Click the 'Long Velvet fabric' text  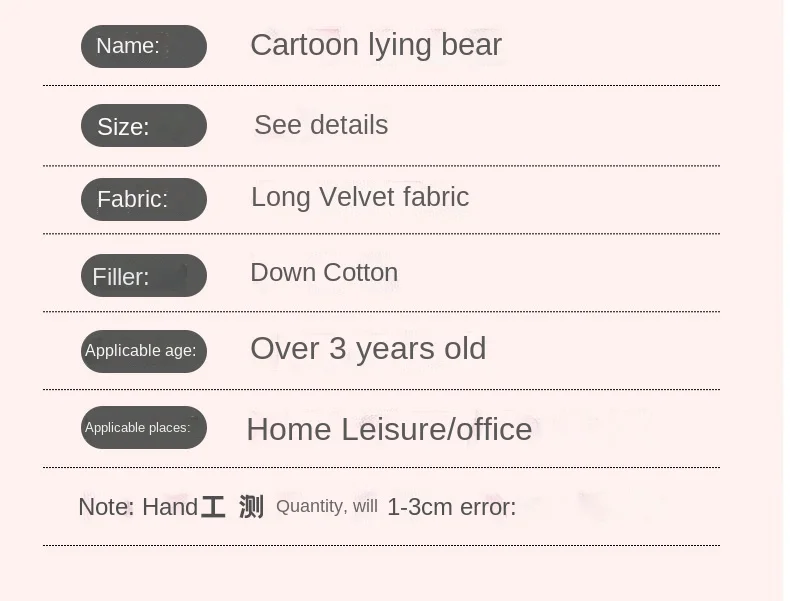point(359,197)
